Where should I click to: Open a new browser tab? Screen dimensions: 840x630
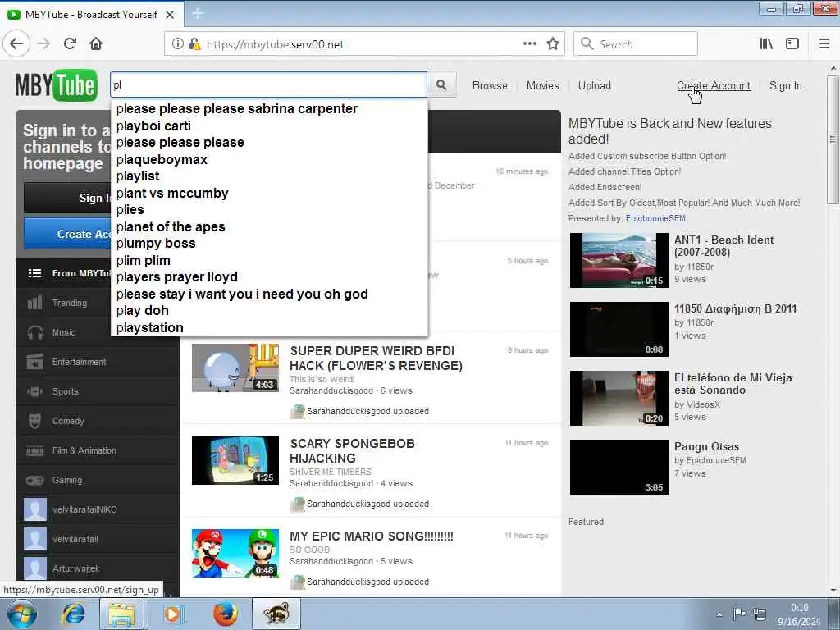(198, 13)
